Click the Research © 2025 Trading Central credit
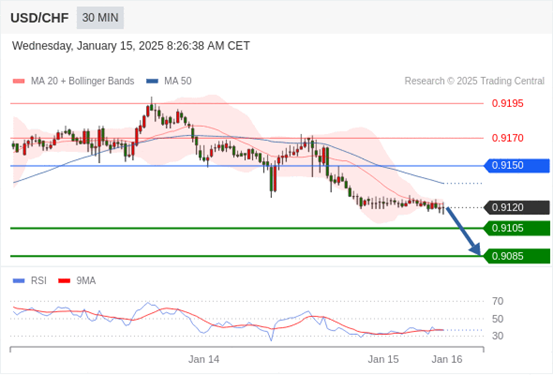This screenshot has height=375, width=553. pyautogui.click(x=474, y=81)
